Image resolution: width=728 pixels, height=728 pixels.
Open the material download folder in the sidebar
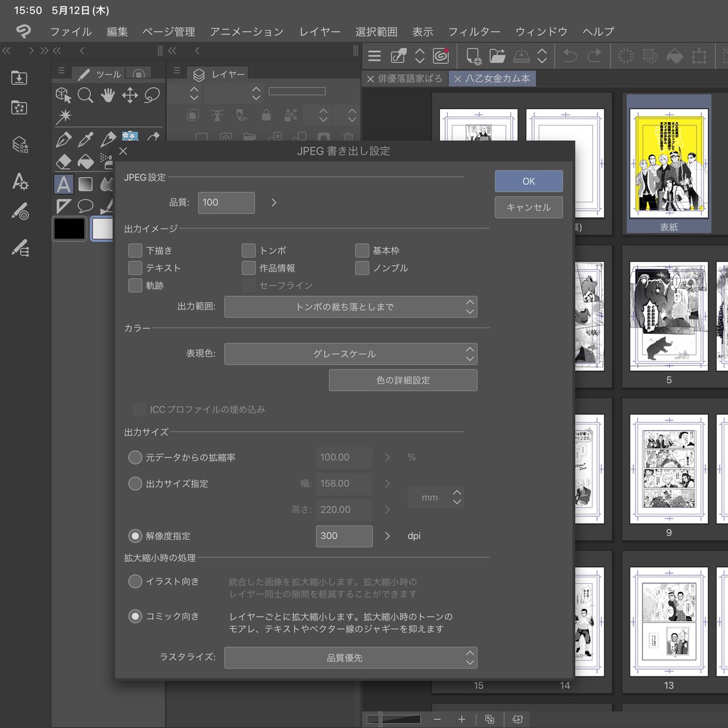[19, 78]
